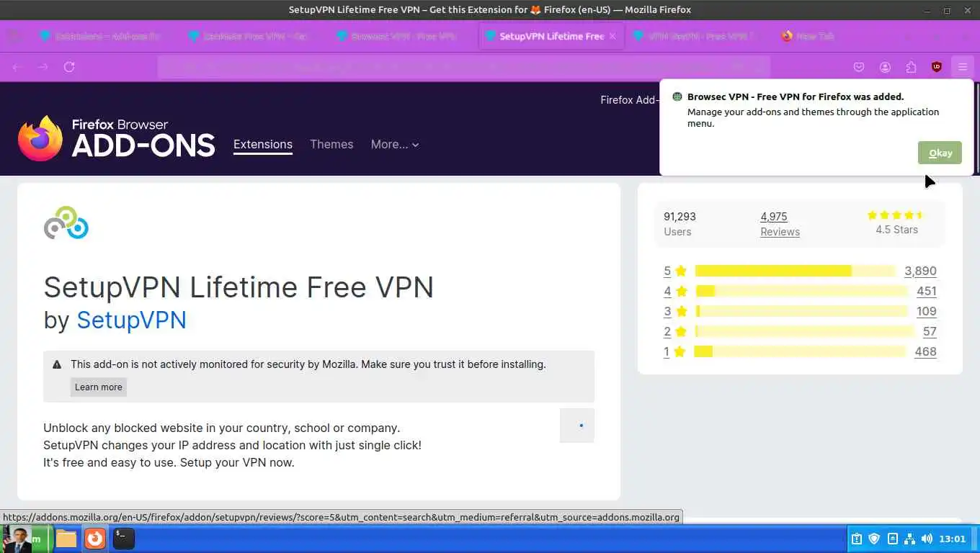The height and width of the screenshot is (553, 980).
Task: Filter reviews by 5 stars link
Action: (x=667, y=271)
